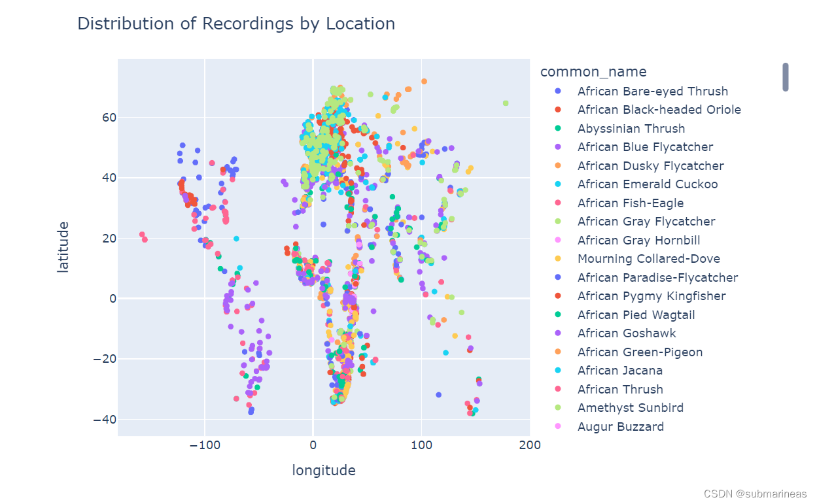The height and width of the screenshot is (504, 817).
Task: Click the chart title Distribution of Recordings by Location
Action: point(236,24)
